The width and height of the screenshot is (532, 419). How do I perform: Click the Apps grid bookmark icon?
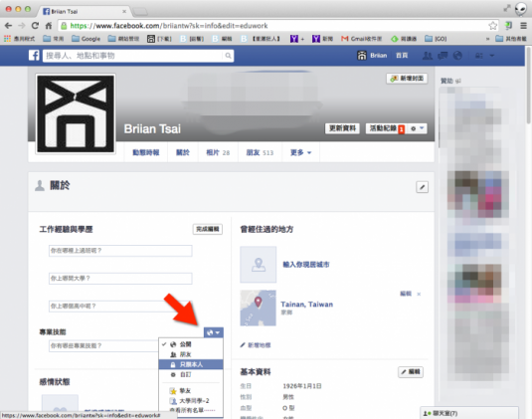(x=7, y=39)
